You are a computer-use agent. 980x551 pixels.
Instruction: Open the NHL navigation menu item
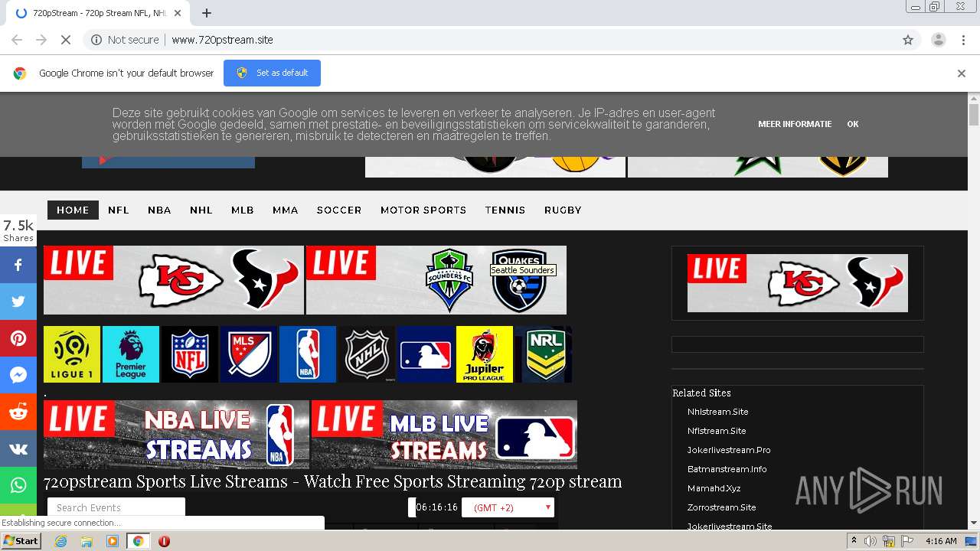tap(201, 210)
